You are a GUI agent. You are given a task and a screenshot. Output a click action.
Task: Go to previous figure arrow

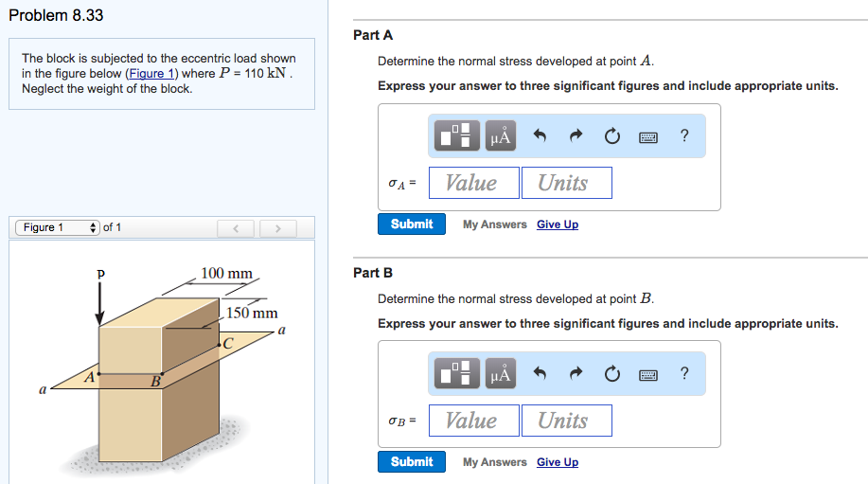click(236, 228)
